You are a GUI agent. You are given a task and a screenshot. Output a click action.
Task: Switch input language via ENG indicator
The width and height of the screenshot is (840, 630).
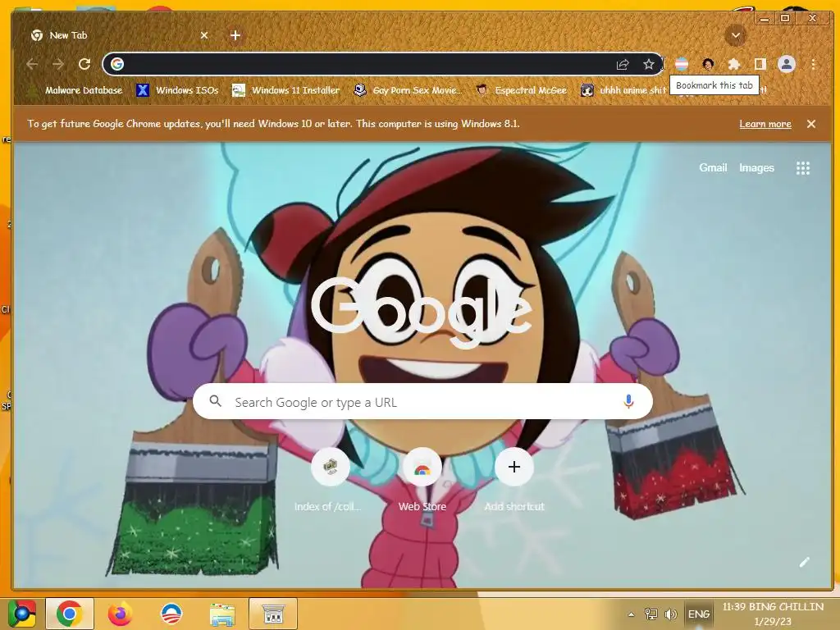tap(699, 614)
